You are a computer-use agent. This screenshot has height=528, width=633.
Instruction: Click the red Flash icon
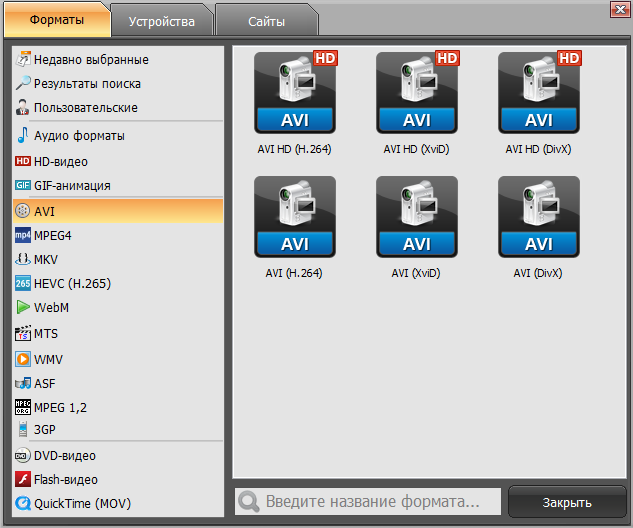tap(23, 479)
